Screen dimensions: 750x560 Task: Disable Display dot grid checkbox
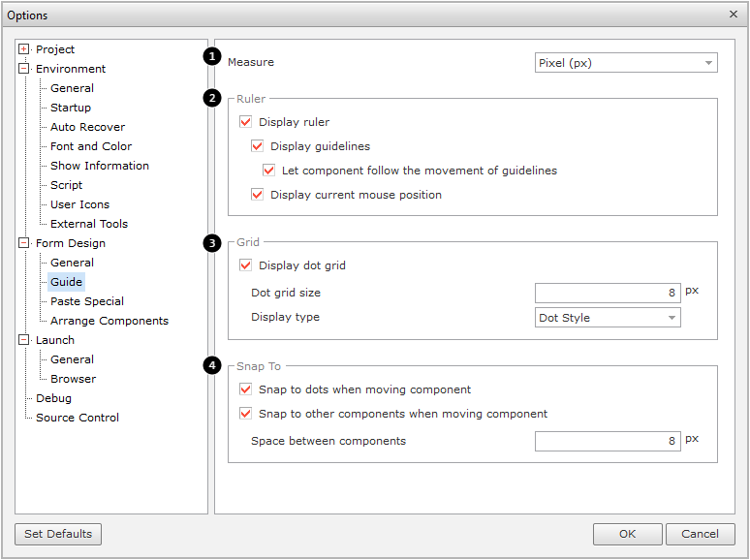(x=245, y=265)
